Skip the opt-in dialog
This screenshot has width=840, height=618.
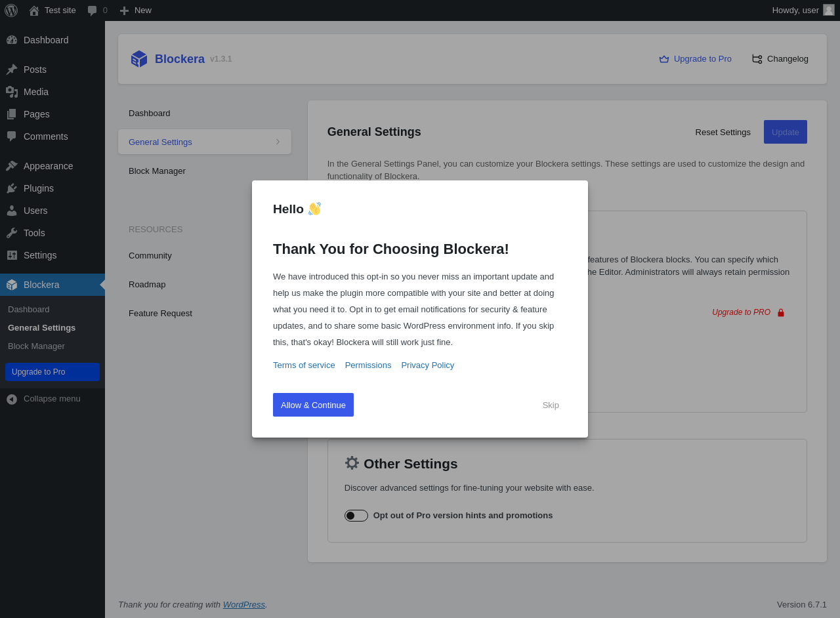pyautogui.click(x=551, y=405)
